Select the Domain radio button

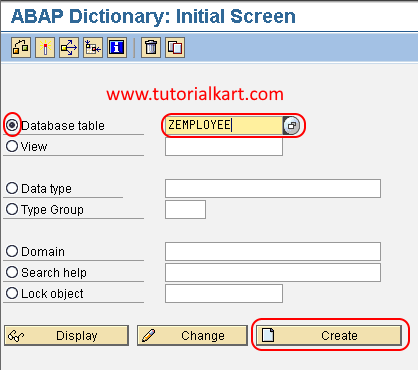pyautogui.click(x=12, y=251)
